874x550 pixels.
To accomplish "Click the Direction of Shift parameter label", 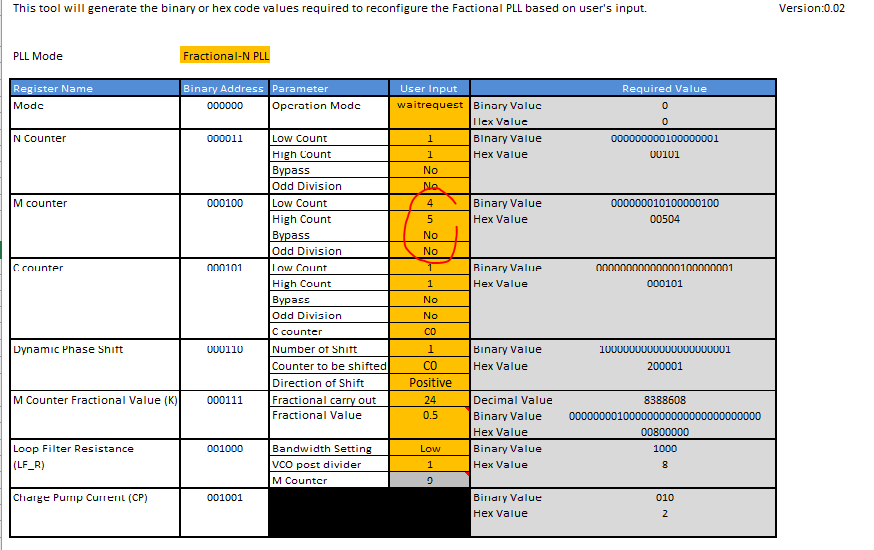I will coord(318,383).
